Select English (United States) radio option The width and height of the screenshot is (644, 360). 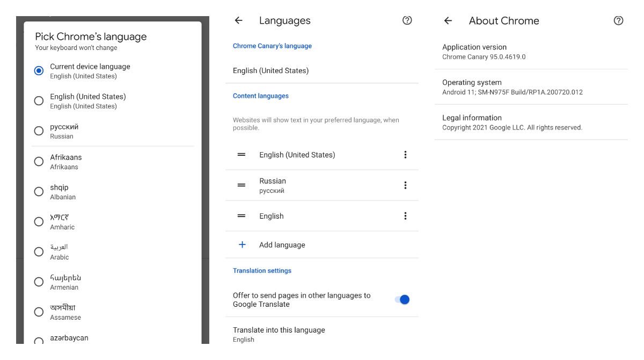(39, 101)
